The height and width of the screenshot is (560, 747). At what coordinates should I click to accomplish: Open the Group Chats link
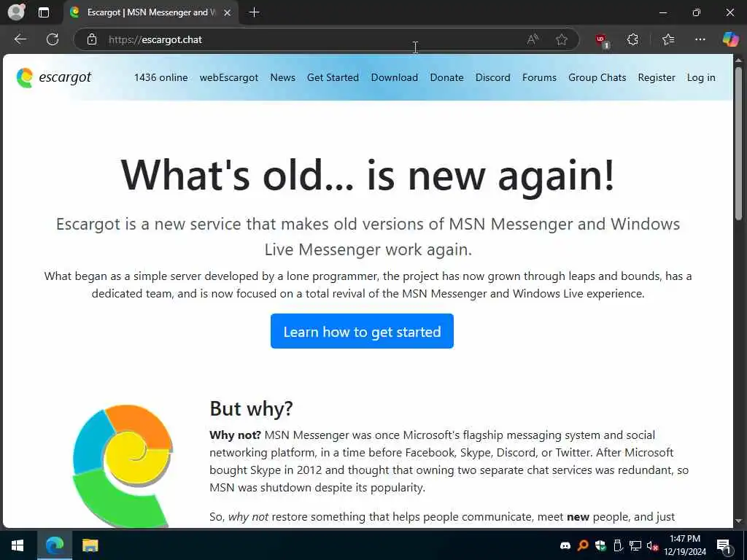(597, 77)
